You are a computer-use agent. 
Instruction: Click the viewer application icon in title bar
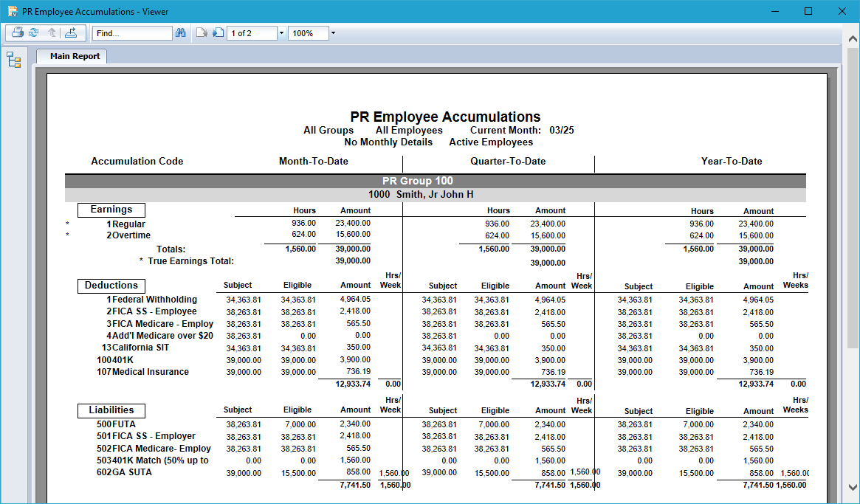point(12,12)
